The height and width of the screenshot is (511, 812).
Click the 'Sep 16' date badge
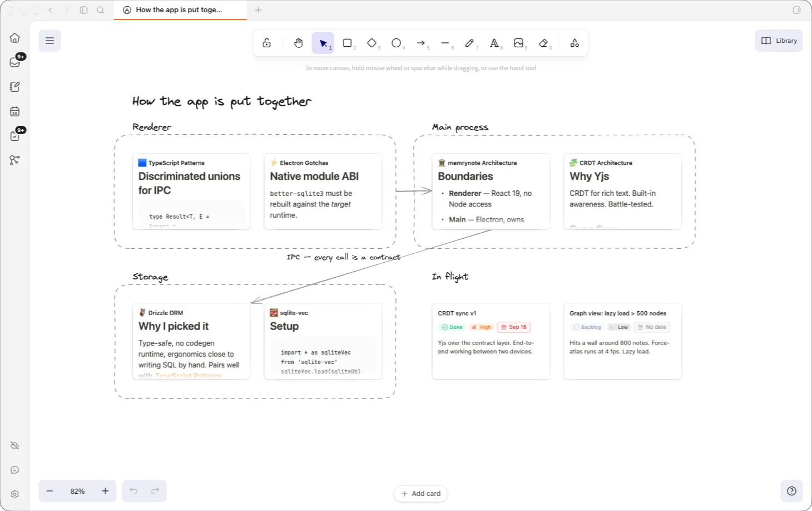pyautogui.click(x=514, y=327)
